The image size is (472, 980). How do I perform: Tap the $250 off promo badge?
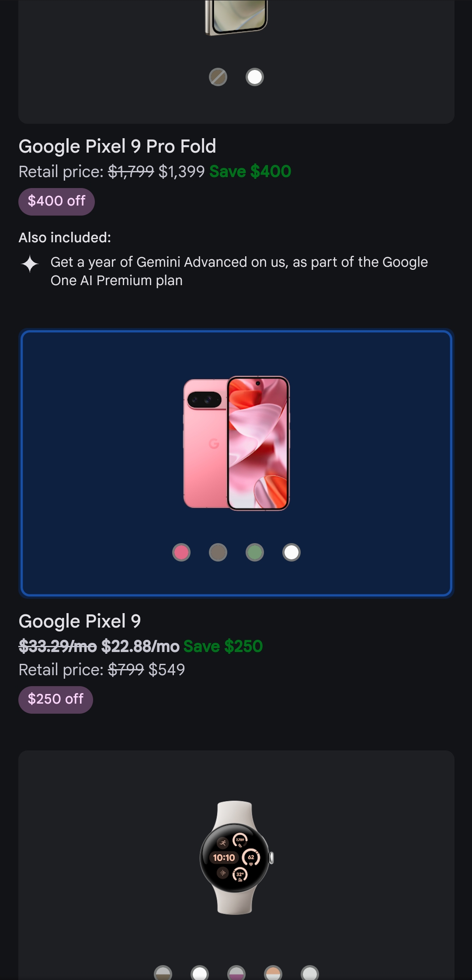[56, 700]
